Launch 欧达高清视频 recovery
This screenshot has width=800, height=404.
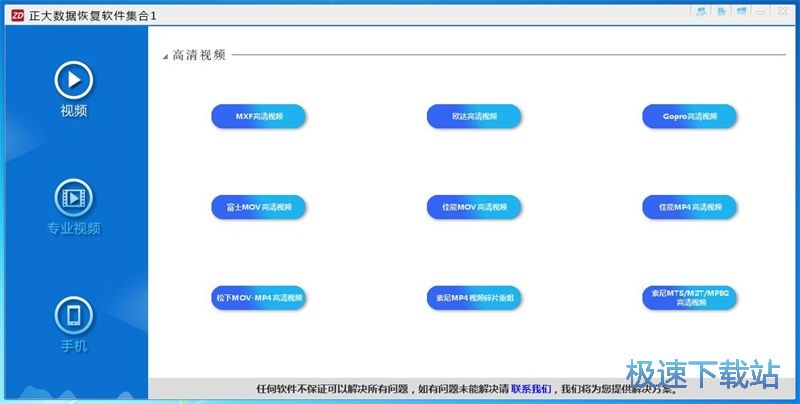[474, 116]
